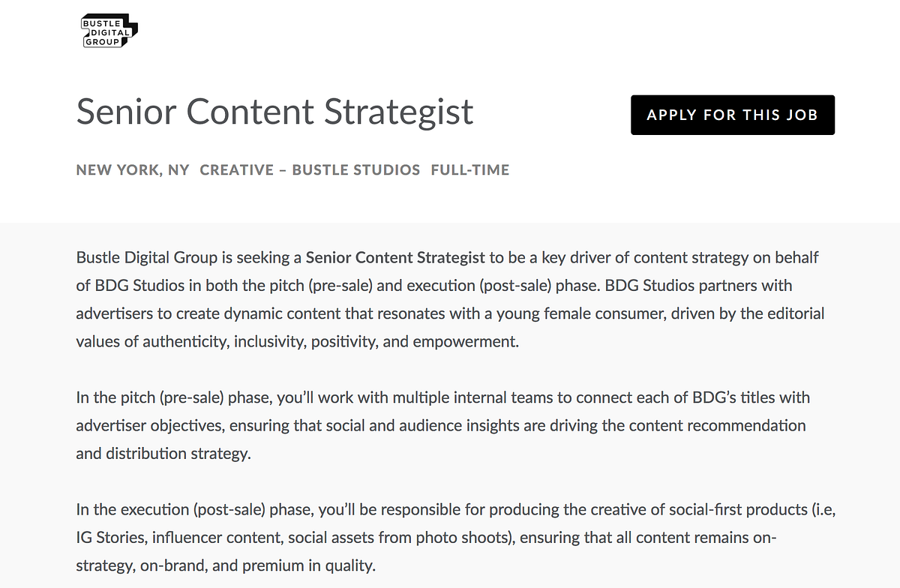This screenshot has height=588, width=900.
Task: Click the line starting 'advertiser objectives, ensuring that social'
Action: click(x=441, y=425)
